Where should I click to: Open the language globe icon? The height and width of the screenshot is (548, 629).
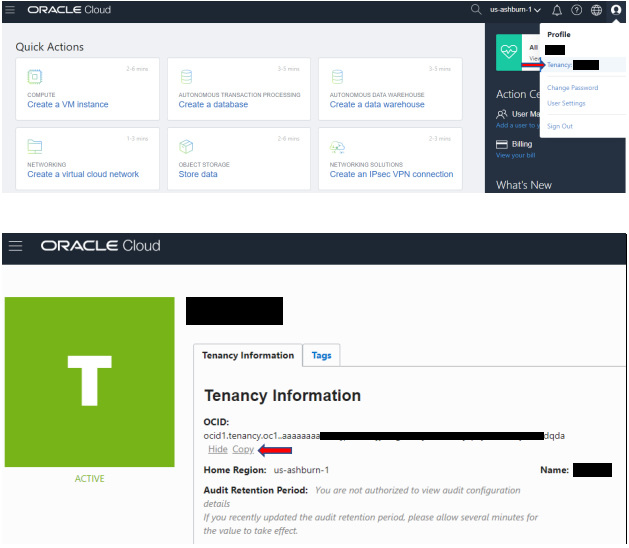pos(596,10)
